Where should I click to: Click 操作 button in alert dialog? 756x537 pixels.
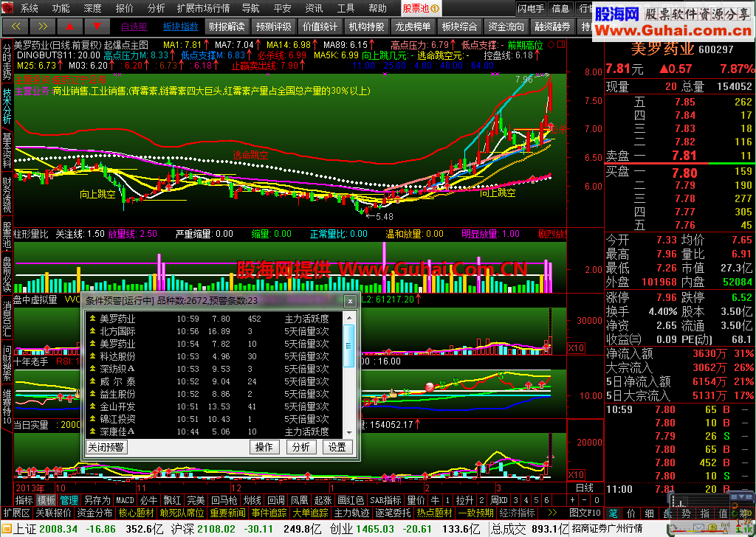[x=264, y=448]
